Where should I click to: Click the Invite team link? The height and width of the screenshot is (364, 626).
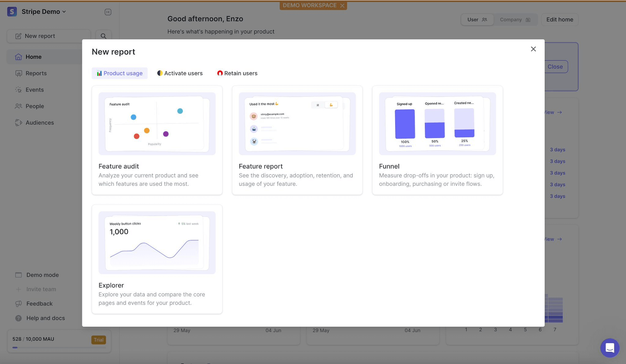pyautogui.click(x=41, y=289)
